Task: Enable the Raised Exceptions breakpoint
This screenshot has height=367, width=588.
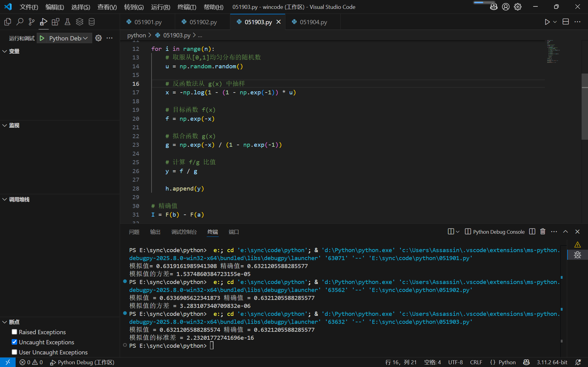Action: pyautogui.click(x=14, y=332)
